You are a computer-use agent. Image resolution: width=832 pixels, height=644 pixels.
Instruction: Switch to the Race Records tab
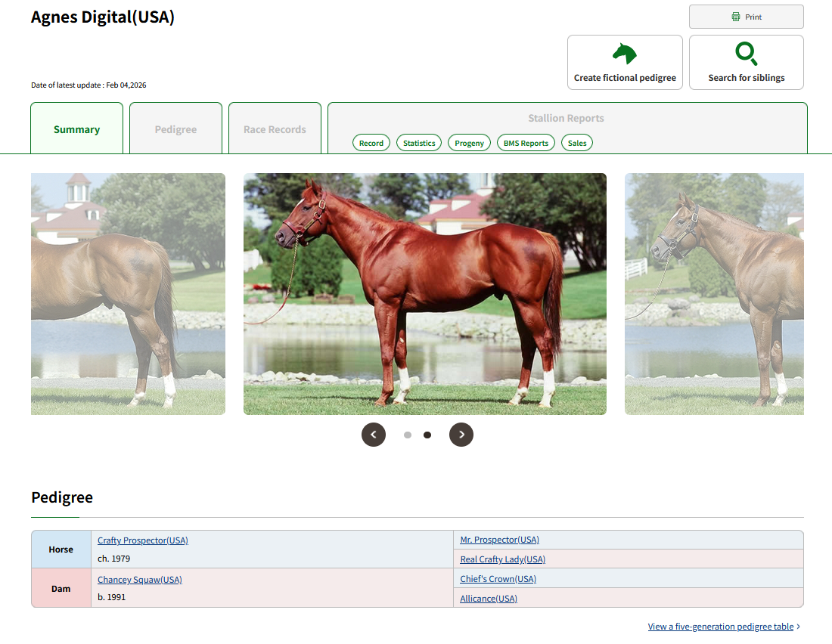pos(275,128)
